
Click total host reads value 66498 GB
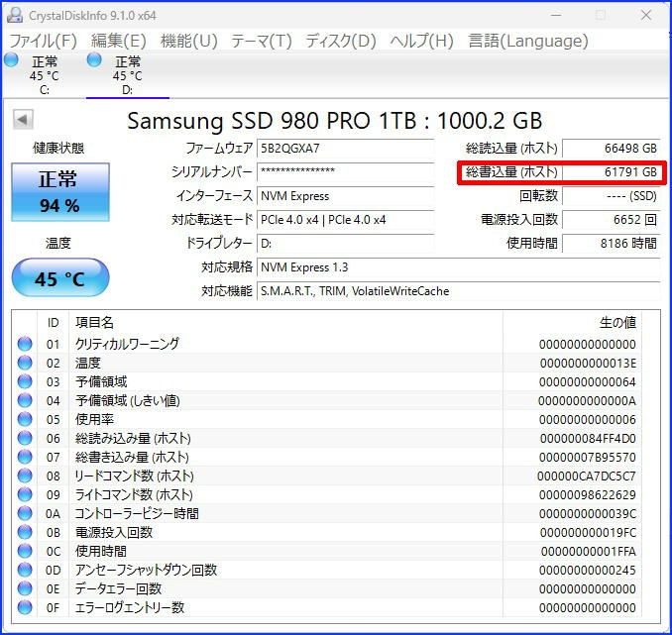[612, 149]
